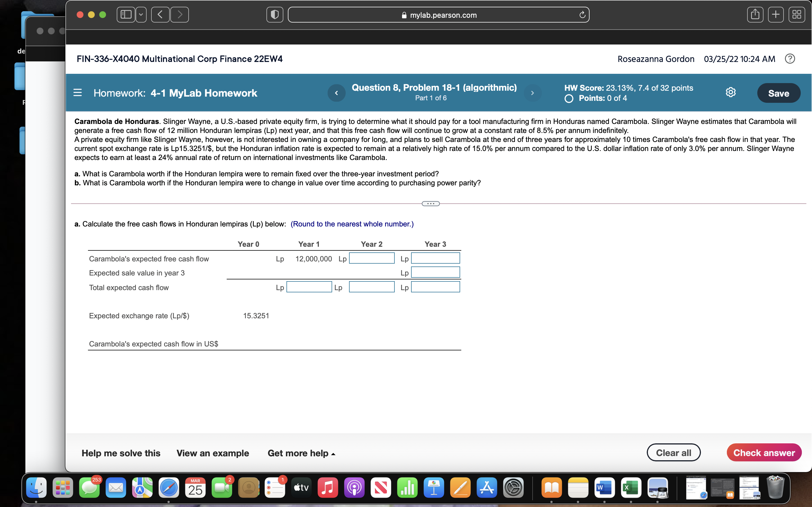Open a new tab with the plus button
Viewport: 812px width, 507px height.
[776, 14]
